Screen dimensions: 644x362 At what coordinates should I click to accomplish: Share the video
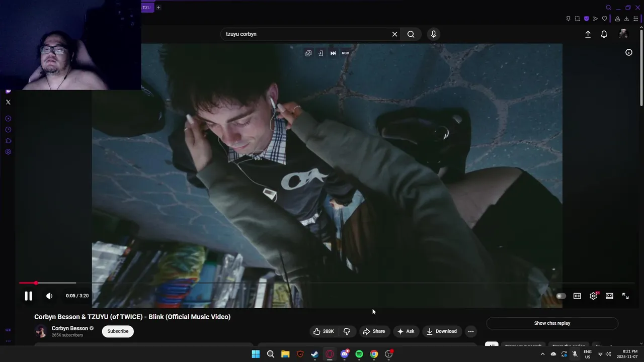(374, 331)
